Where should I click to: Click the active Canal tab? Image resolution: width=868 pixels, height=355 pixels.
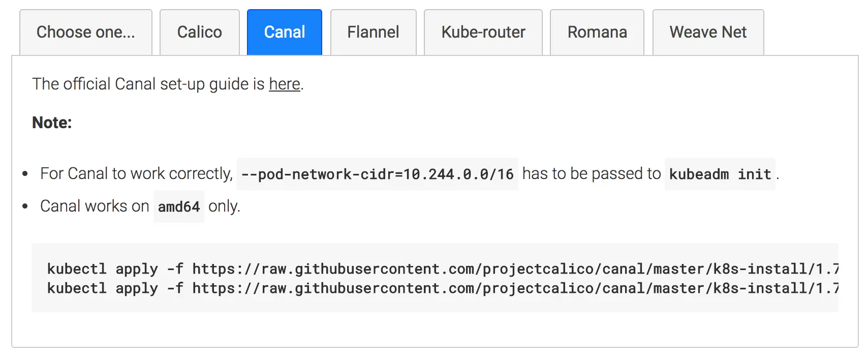point(284,32)
